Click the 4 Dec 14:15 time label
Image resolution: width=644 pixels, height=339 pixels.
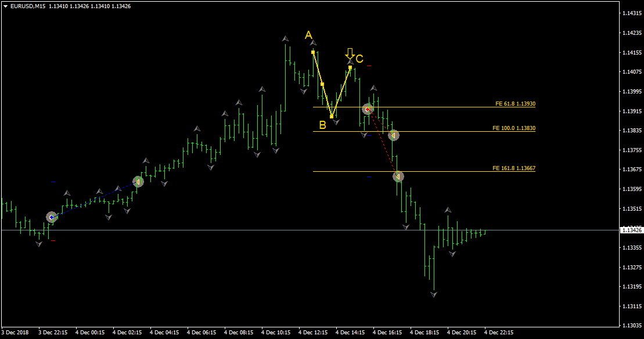(350, 333)
